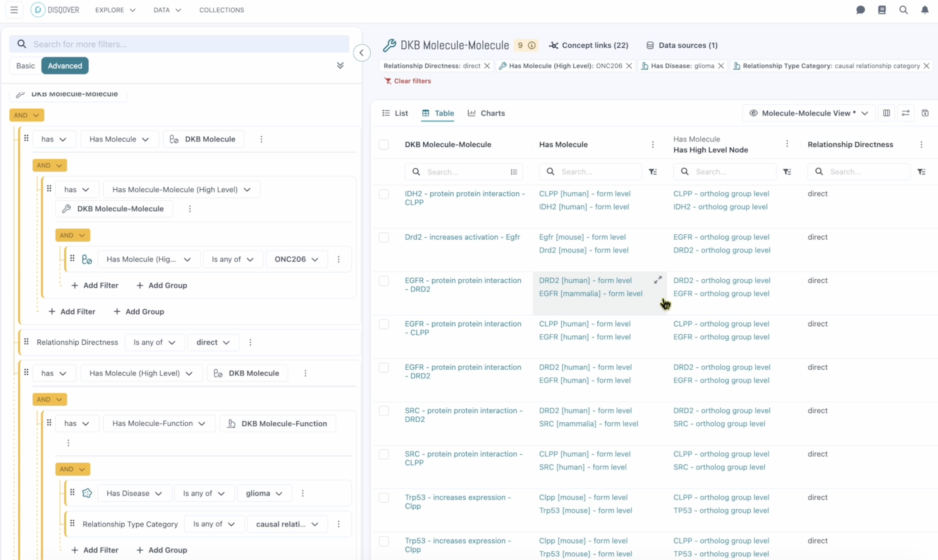The height and width of the screenshot is (560, 938).
Task: Remove the ONC206 molecule filter chip
Action: 629,66
